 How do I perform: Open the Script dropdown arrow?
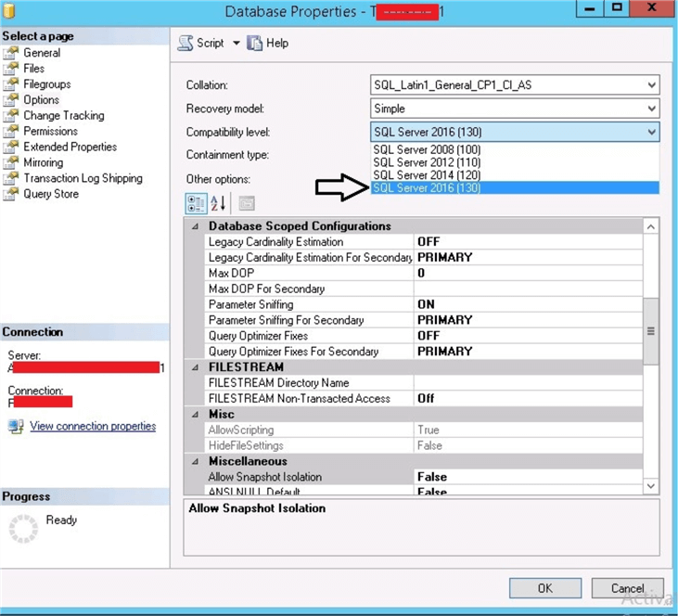236,44
